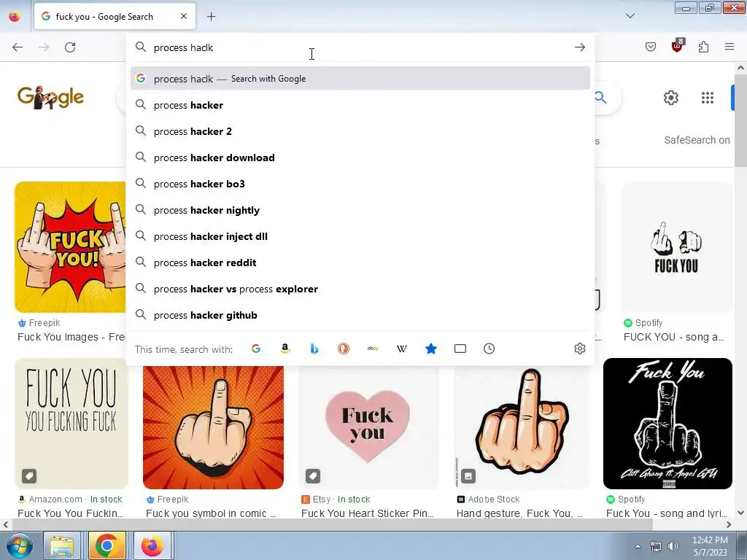Screen dimensions: 747x560
Task: Open 'Fuck You Images - Fre' link
Action: tap(71, 337)
